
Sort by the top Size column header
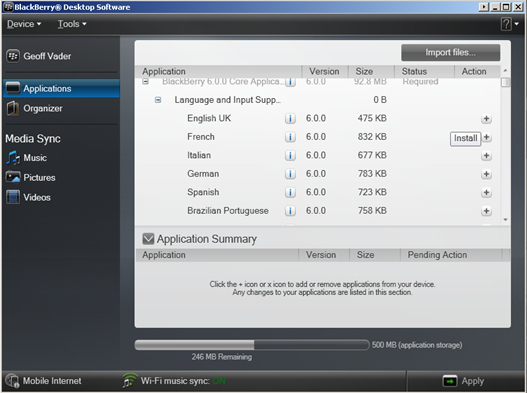click(x=371, y=71)
